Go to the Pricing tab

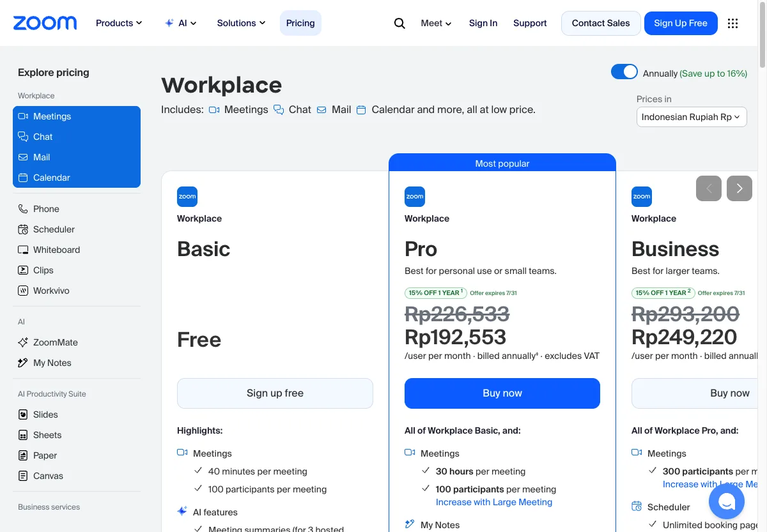click(x=300, y=23)
